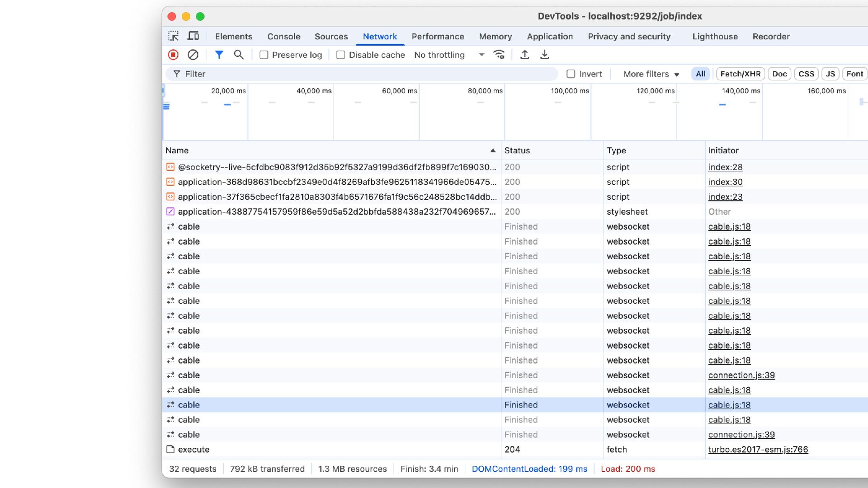Import HAR file upload icon

pyautogui.click(x=524, y=55)
